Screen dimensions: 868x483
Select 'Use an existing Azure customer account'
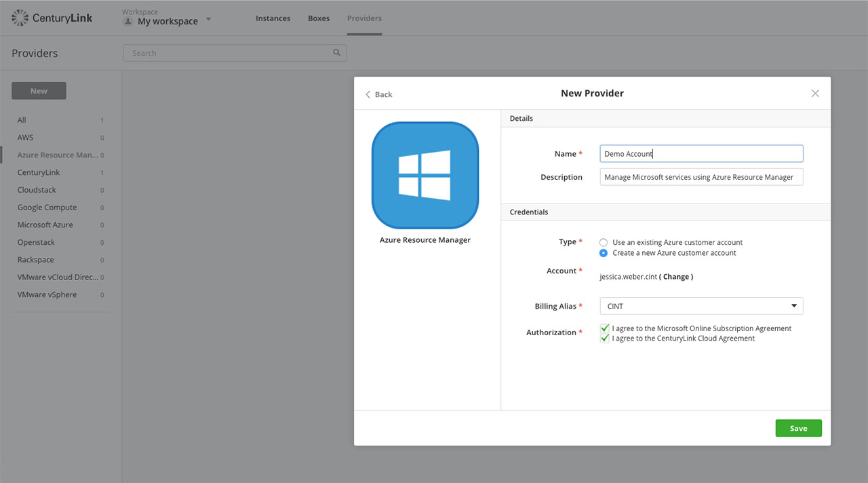tap(604, 242)
